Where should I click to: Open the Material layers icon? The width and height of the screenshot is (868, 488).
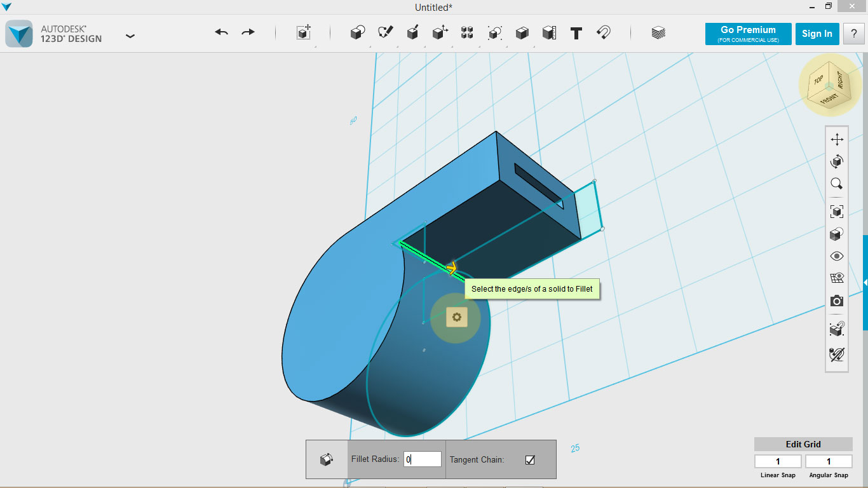click(658, 33)
